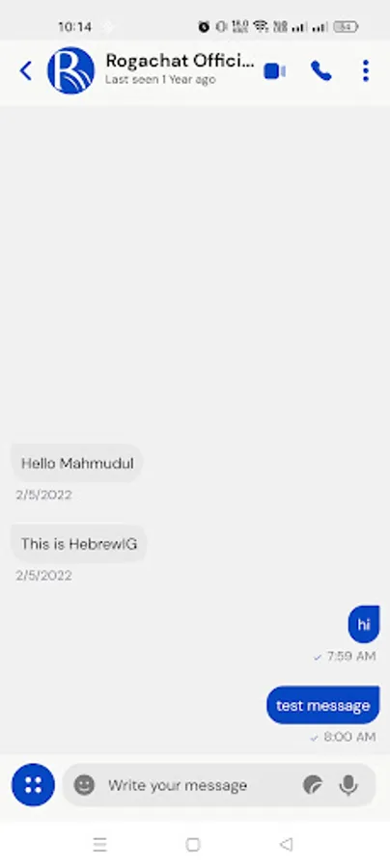This screenshot has height=868, width=390.
Task: Tap the Rogachat Official contact name
Action: pos(181,60)
